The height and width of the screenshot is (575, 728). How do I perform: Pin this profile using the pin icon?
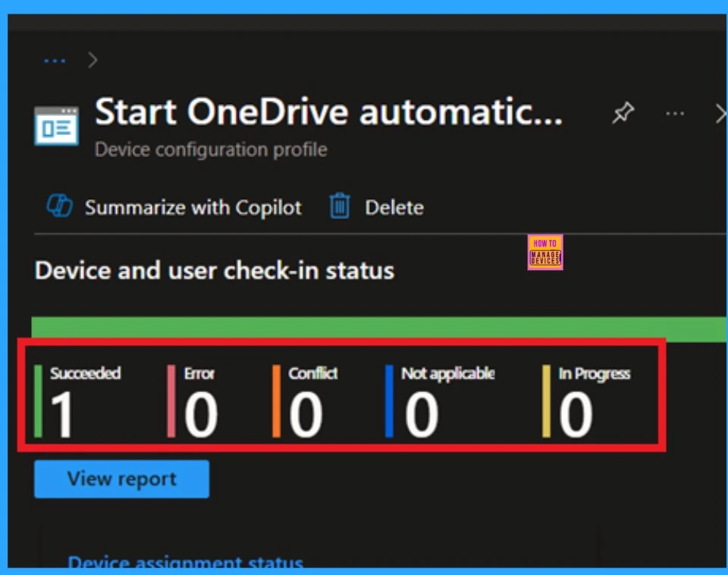tap(623, 114)
